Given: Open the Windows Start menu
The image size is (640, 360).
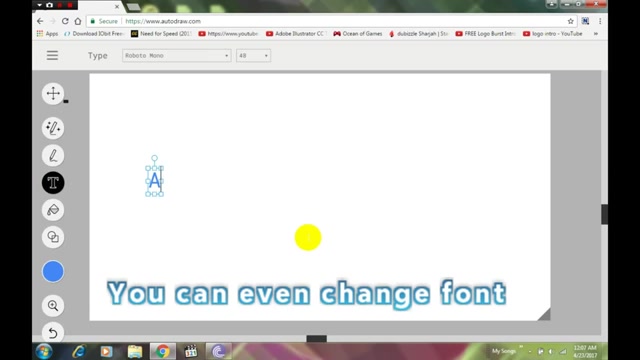Looking at the screenshot, I should click(44, 351).
